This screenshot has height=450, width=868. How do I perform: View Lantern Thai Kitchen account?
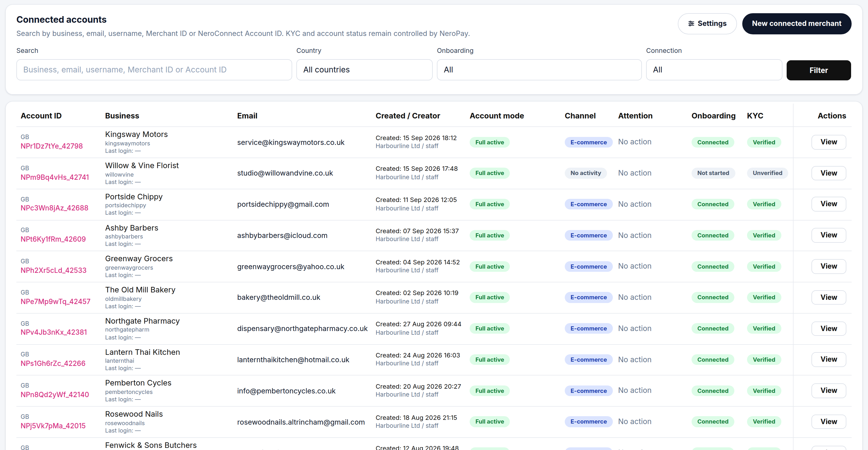pyautogui.click(x=829, y=359)
